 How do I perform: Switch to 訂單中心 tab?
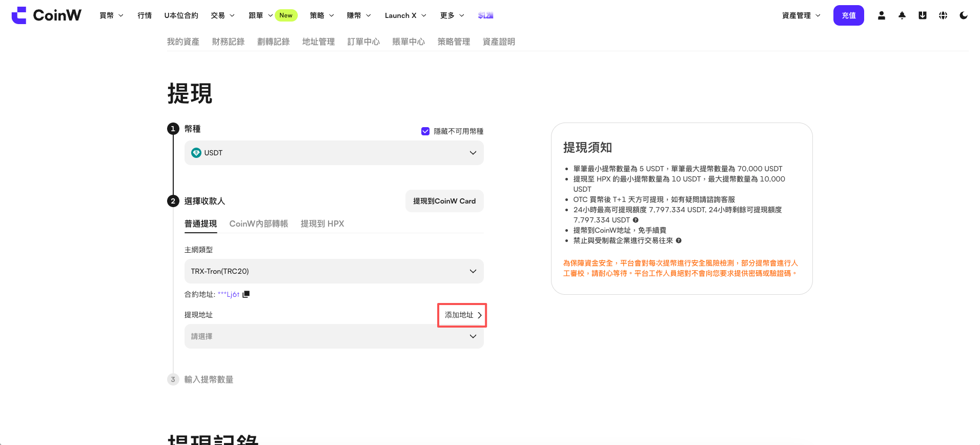pyautogui.click(x=363, y=42)
